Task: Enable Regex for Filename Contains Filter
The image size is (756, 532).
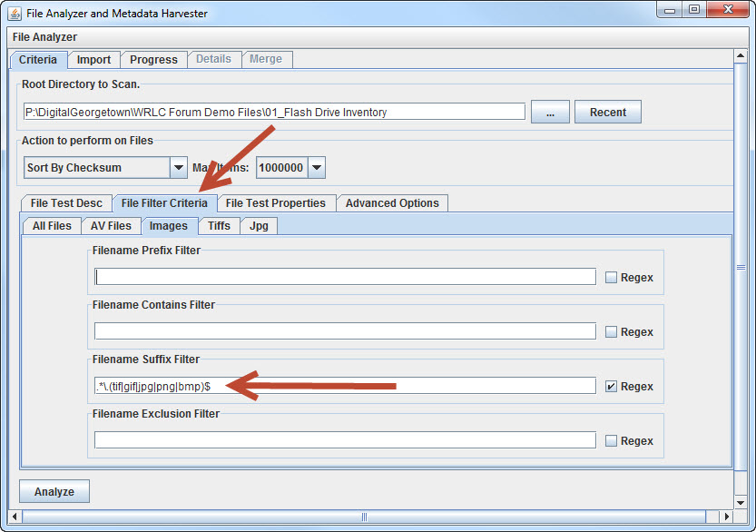Action: pyautogui.click(x=612, y=332)
